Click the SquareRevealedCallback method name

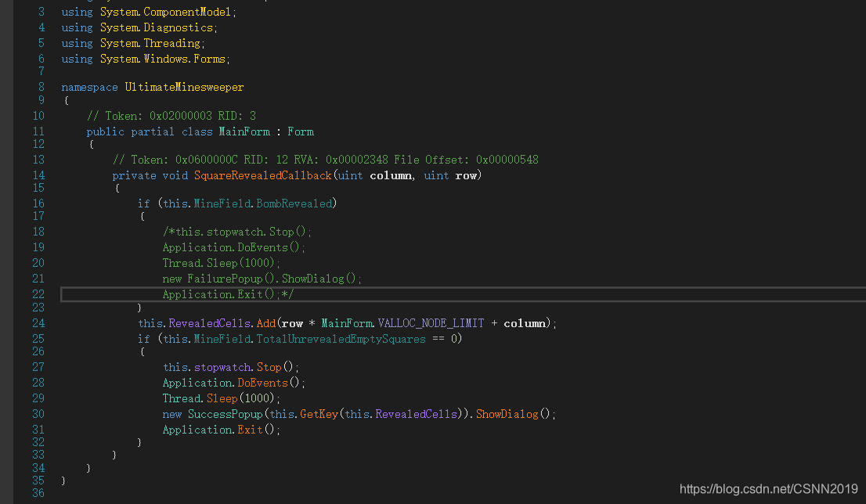coord(262,175)
